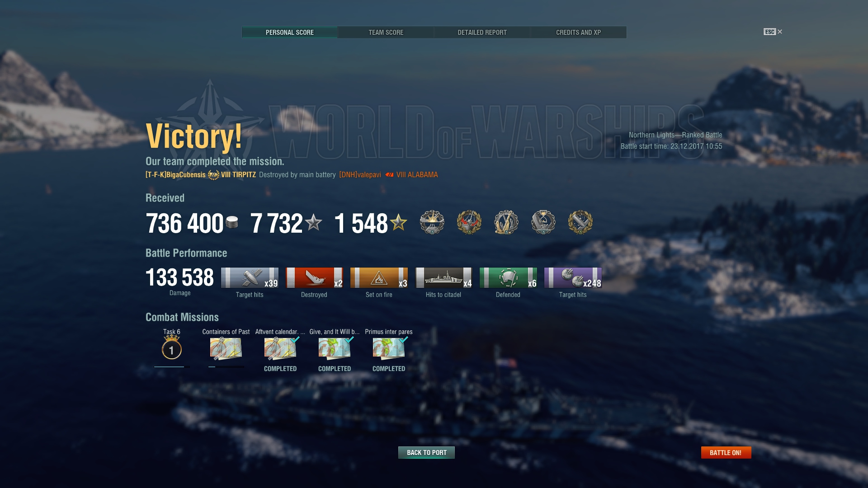Viewport: 868px width, 488px height.
Task: Click the Set on fire x3 ribbon
Action: (x=379, y=277)
